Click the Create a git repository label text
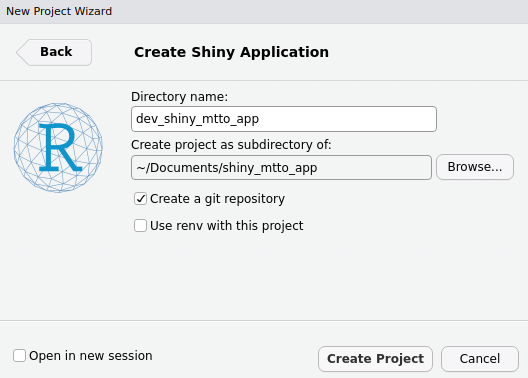The width and height of the screenshot is (528, 378). click(218, 199)
